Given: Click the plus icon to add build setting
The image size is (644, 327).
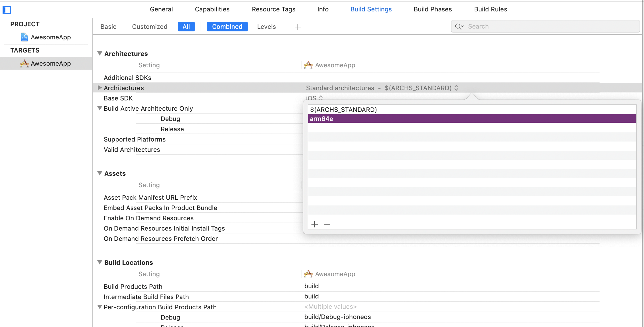Looking at the screenshot, I should pos(297,27).
